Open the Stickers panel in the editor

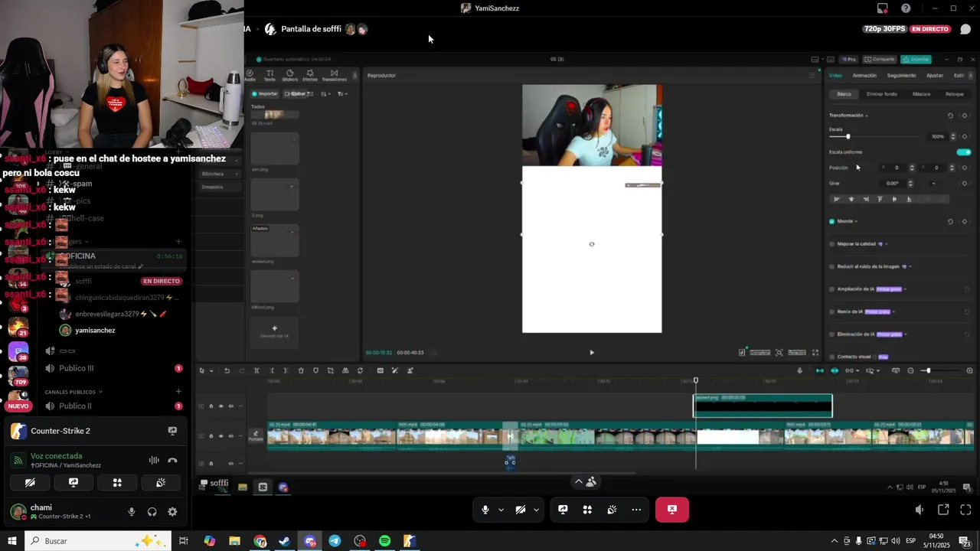click(289, 75)
